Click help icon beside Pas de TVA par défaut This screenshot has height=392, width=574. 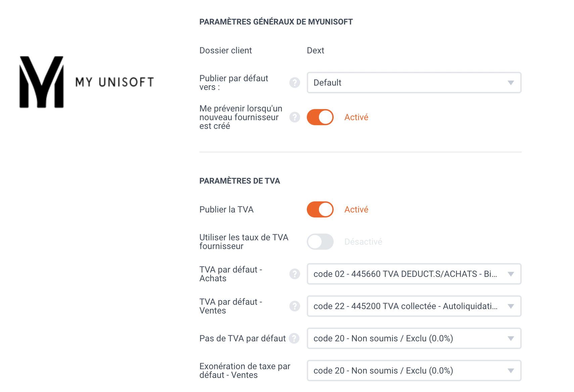294,338
